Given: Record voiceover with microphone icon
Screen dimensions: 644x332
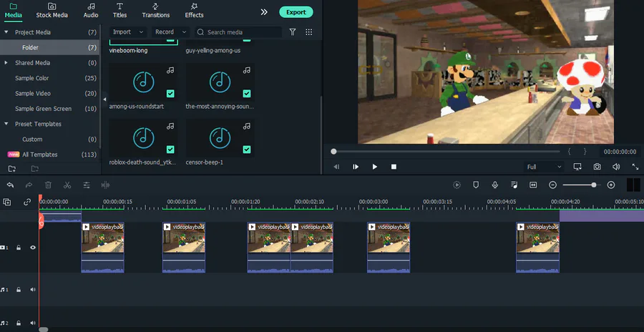Looking at the screenshot, I should click(495, 185).
